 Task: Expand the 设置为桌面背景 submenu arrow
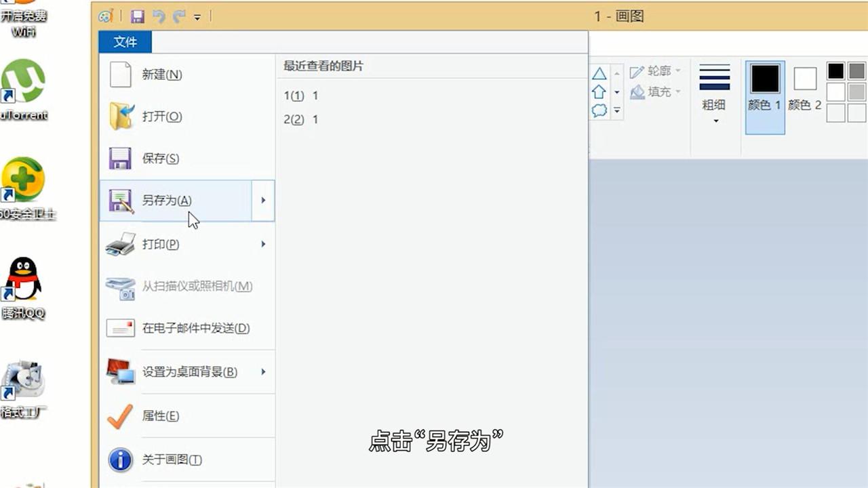[263, 371]
